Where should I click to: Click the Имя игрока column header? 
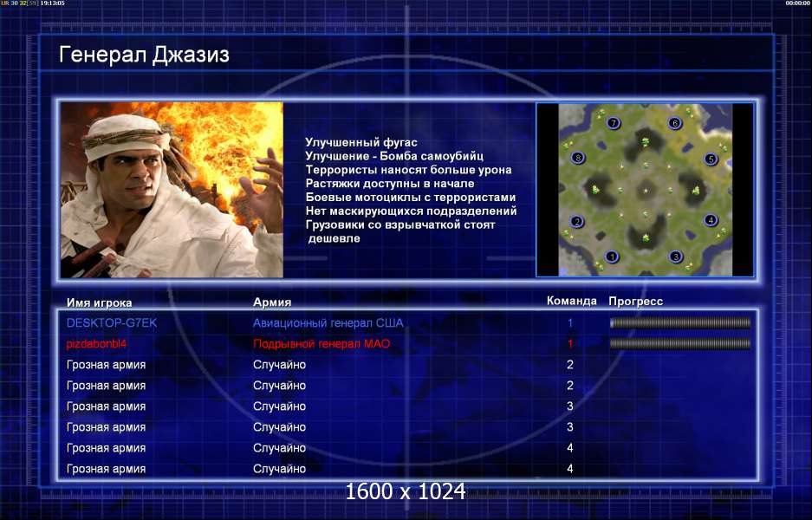[99, 302]
